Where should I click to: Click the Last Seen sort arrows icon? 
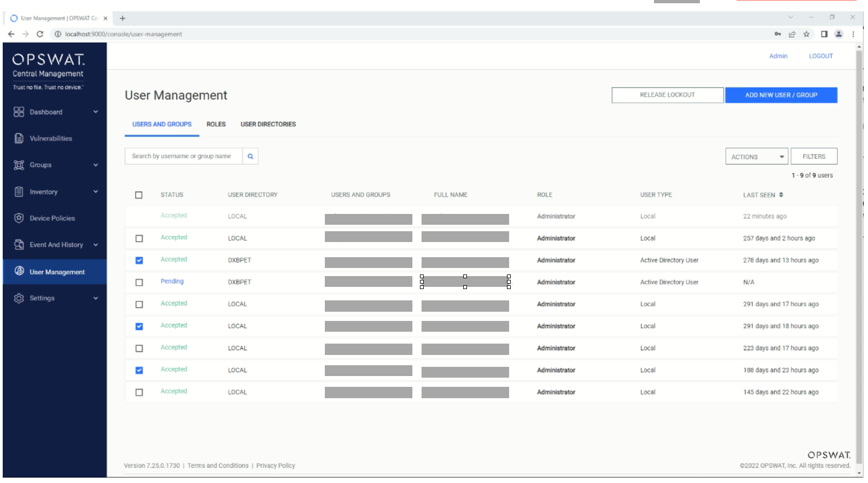(781, 195)
